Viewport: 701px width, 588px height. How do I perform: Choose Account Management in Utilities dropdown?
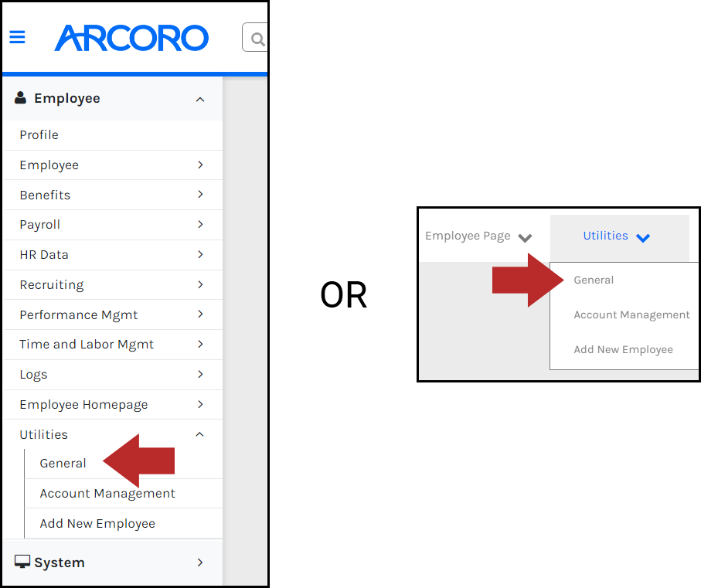tap(631, 315)
